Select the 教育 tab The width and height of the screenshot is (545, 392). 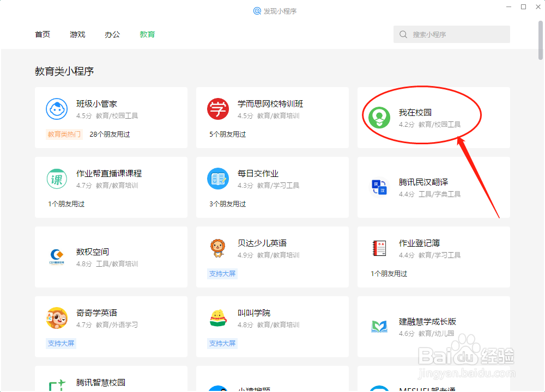(x=147, y=34)
